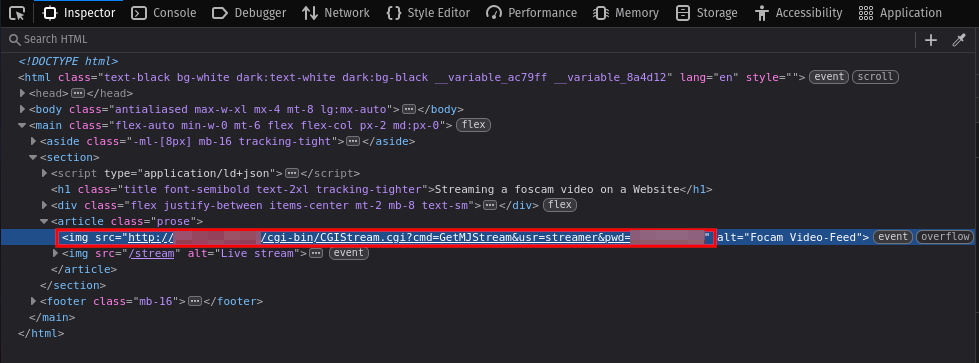This screenshot has height=363, width=979.
Task: Select the closing article tag
Action: point(84,269)
